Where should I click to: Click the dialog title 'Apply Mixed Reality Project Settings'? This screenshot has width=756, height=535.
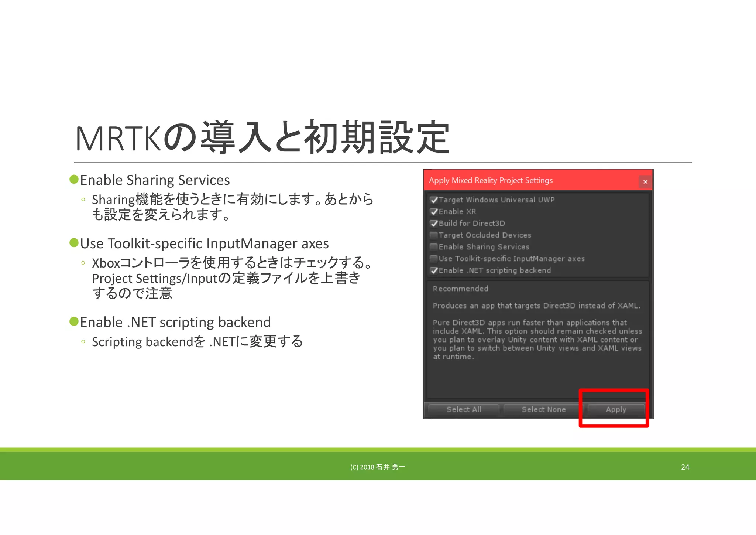click(x=491, y=180)
